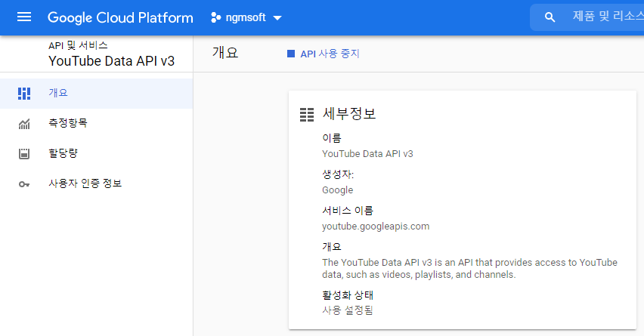Image resolution: width=644 pixels, height=336 pixels.
Task: Click the blue stop square icon
Action: pos(291,54)
